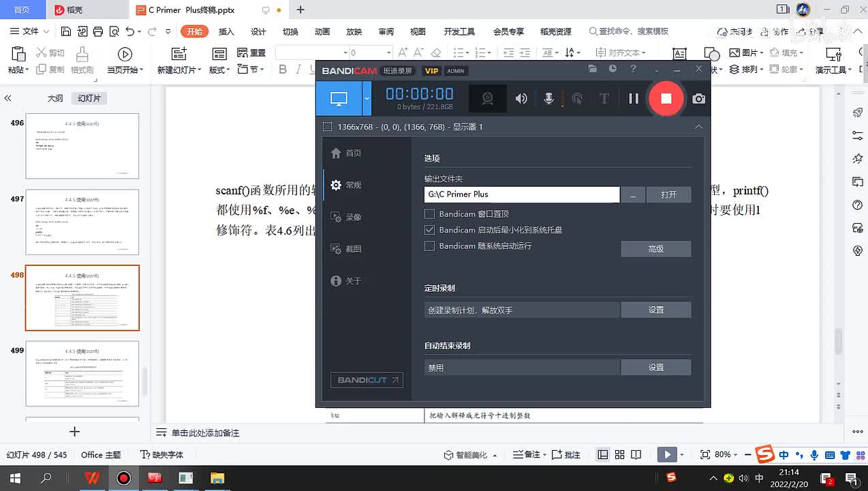Open the 开发工具 ribbon tab
868x491 pixels.
click(x=459, y=31)
